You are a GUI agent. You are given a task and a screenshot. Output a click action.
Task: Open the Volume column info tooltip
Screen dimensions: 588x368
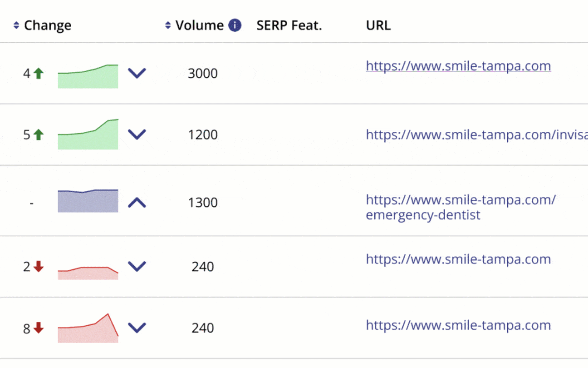pyautogui.click(x=235, y=25)
